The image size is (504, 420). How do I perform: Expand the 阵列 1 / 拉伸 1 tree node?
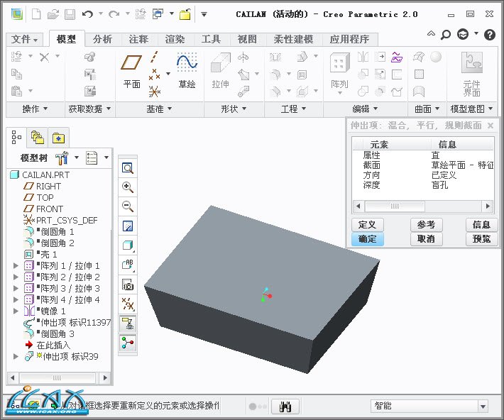[16, 265]
